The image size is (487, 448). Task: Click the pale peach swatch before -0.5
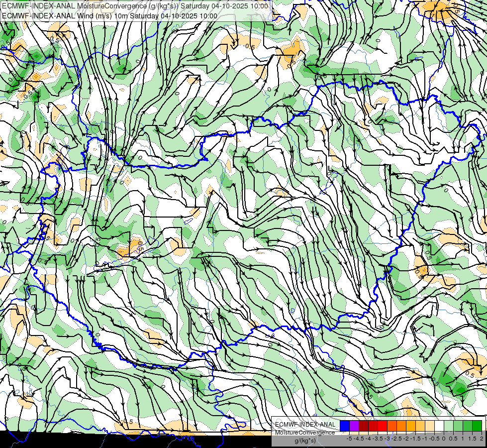[429, 426]
